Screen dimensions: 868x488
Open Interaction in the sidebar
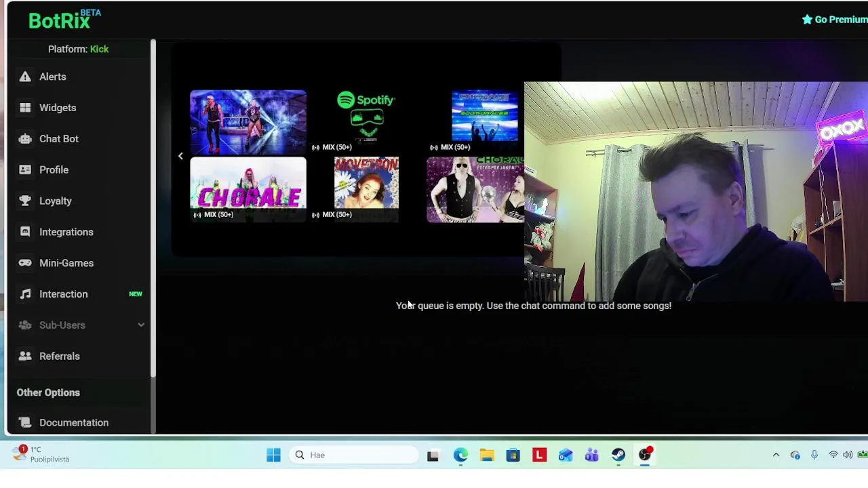78,294
